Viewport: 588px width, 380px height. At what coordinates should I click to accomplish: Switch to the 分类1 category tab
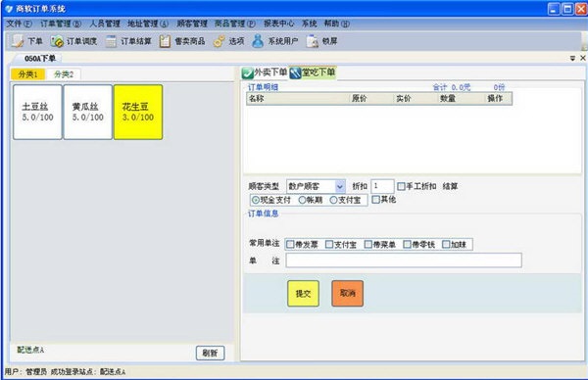27,74
